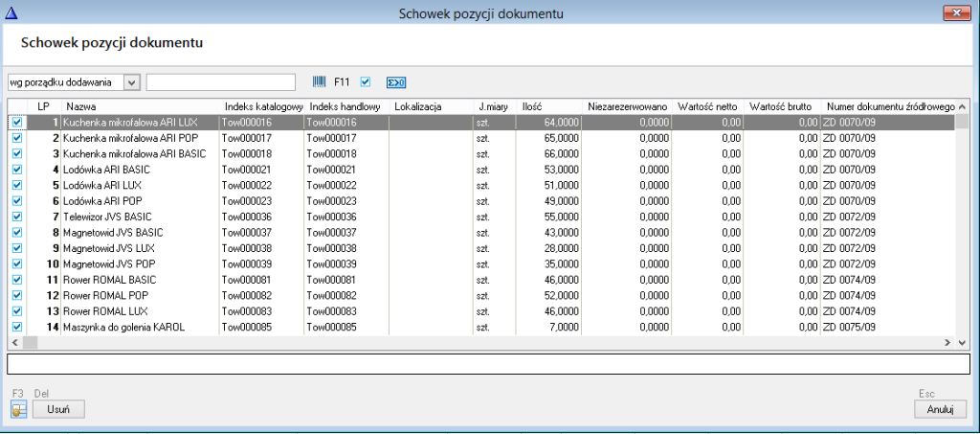Viewport: 980px width, 434px height.
Task: Sort by the Nazwa column header
Action: pyautogui.click(x=140, y=105)
